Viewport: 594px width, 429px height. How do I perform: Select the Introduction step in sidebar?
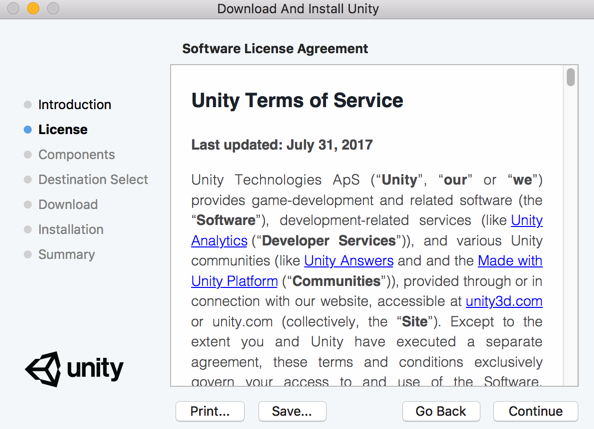(x=75, y=105)
